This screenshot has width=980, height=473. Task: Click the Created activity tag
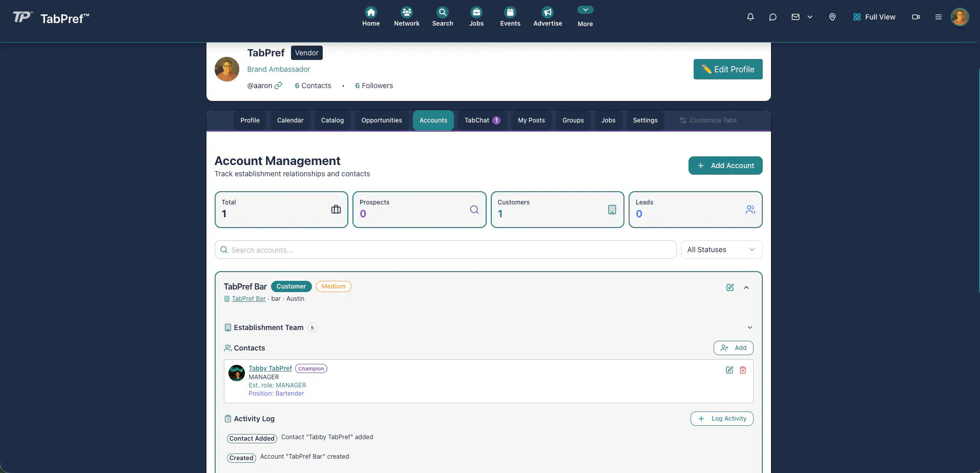(241, 458)
